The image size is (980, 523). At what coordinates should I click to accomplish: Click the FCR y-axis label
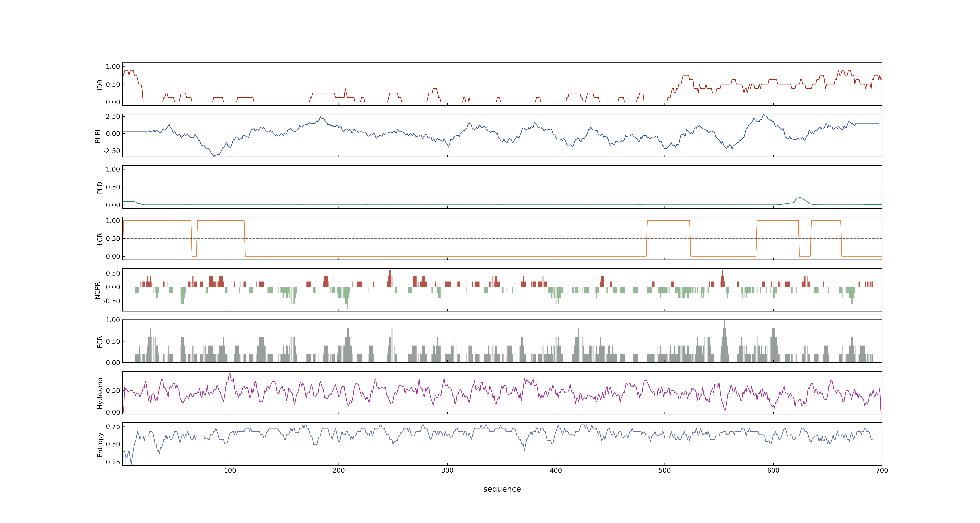100,341
